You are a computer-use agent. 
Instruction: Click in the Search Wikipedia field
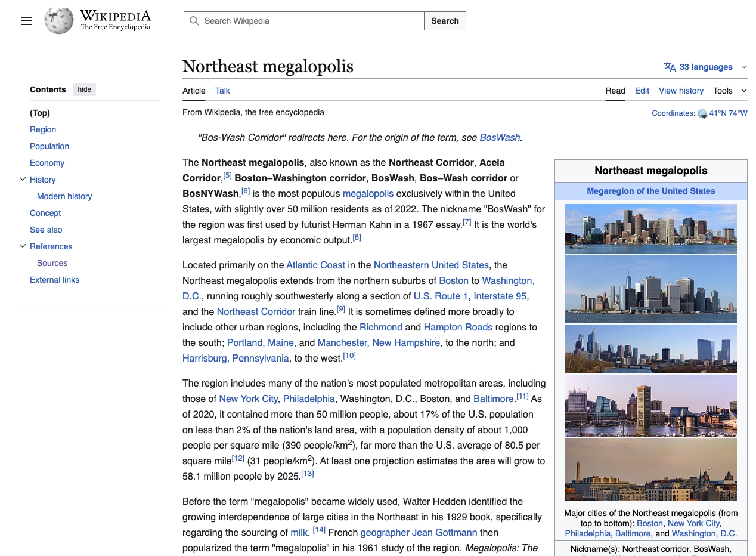point(310,21)
